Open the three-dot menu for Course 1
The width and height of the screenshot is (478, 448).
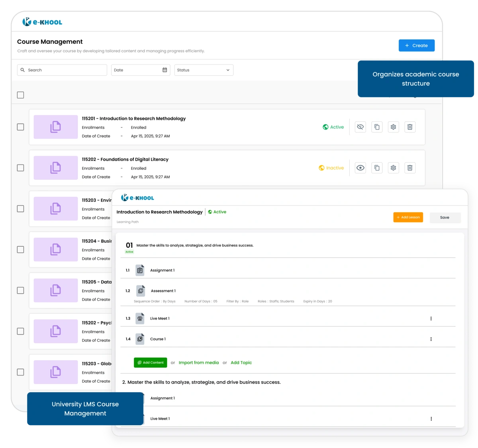point(431,338)
